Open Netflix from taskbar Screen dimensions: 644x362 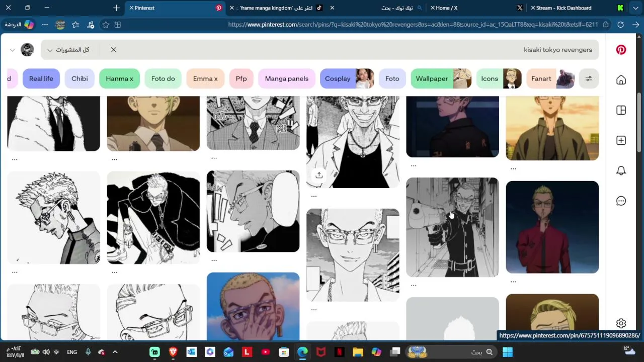point(339,352)
